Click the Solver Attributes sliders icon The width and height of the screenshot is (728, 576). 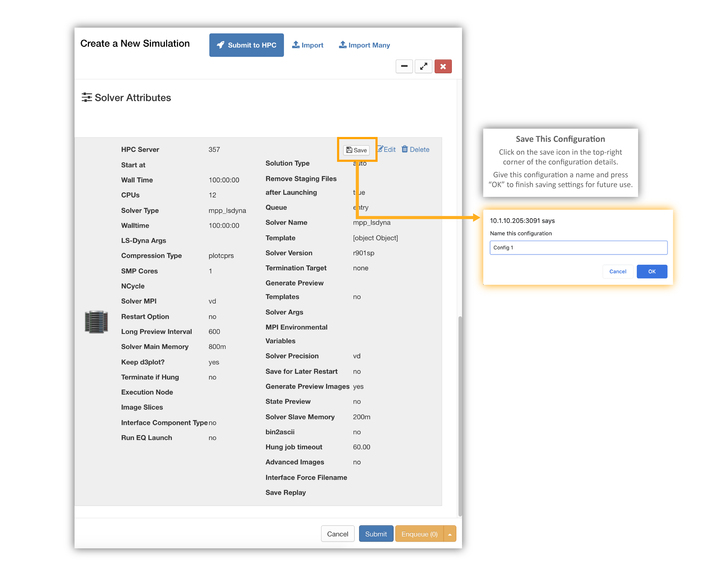click(87, 97)
